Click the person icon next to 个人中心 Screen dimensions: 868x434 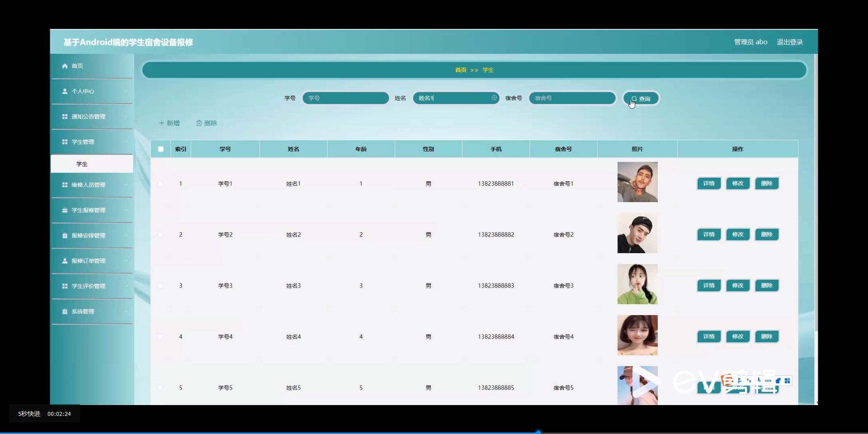click(x=65, y=91)
